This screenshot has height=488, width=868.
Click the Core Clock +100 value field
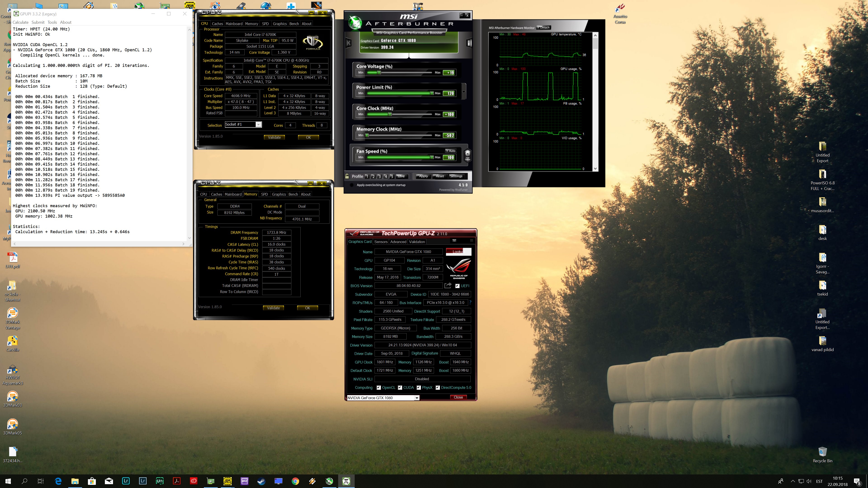click(x=449, y=114)
